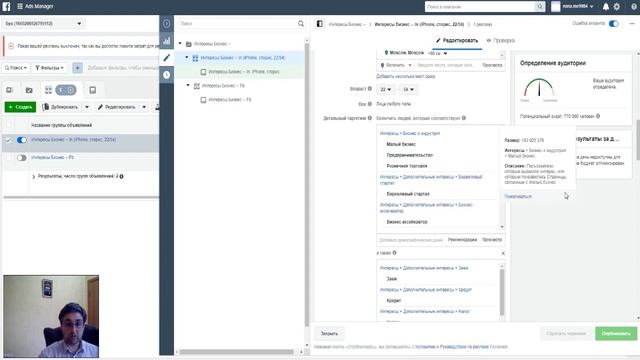Open the notifications bell

(x=606, y=7)
